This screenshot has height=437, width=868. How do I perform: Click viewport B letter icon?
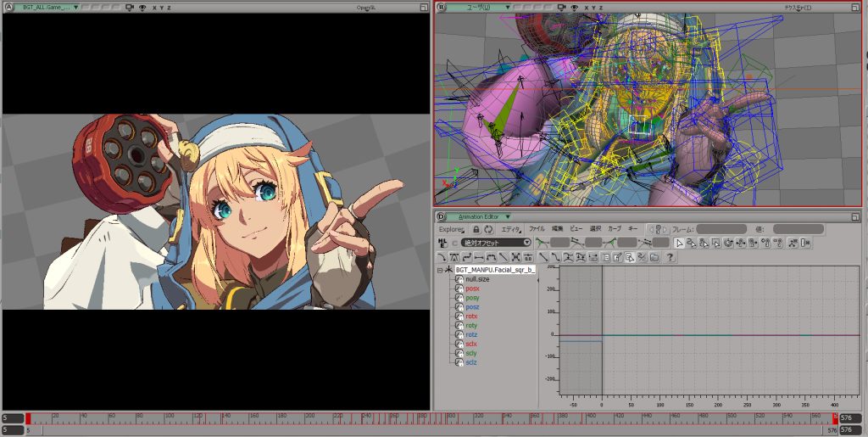coord(441,7)
